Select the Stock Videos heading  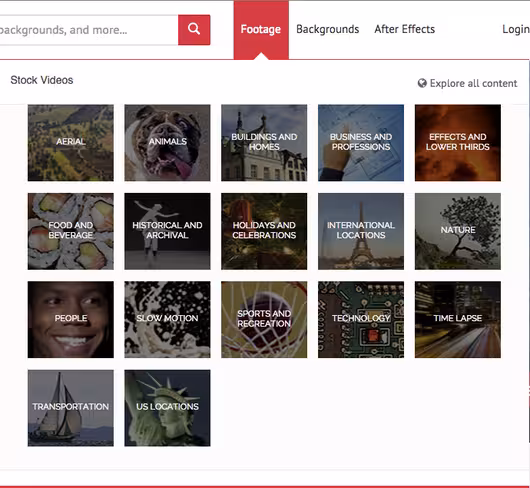[x=42, y=80]
